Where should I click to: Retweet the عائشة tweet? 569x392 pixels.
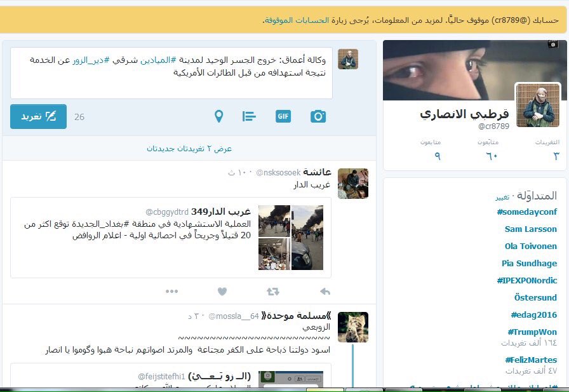coord(273,292)
